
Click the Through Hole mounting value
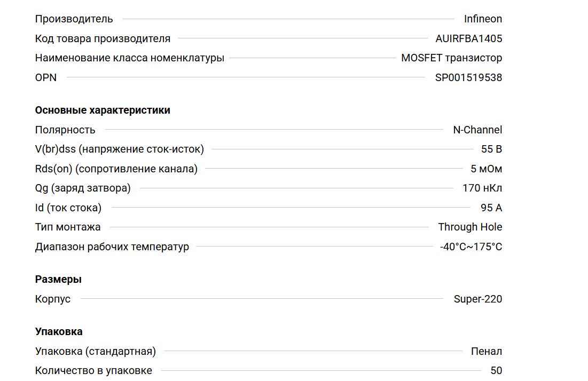coord(470,227)
